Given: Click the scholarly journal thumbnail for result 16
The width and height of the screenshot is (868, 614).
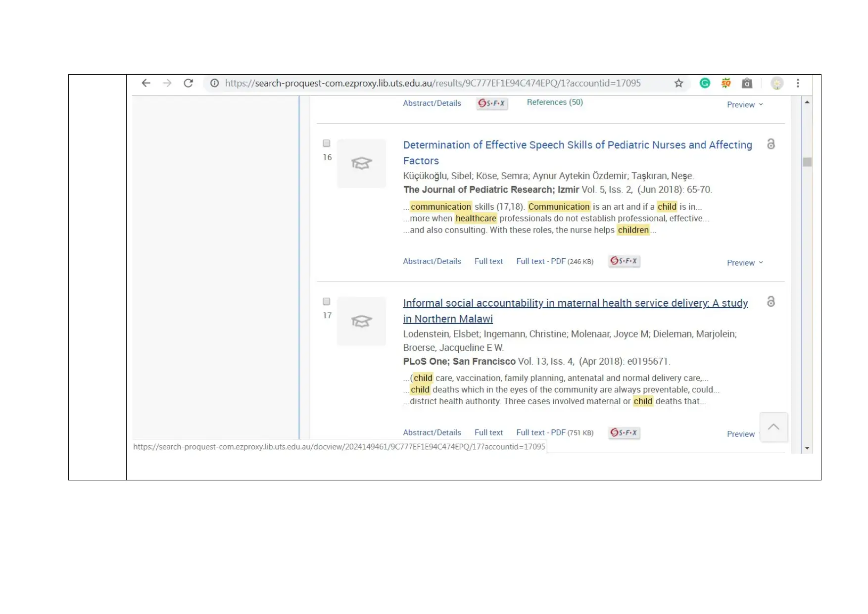Looking at the screenshot, I should 361,163.
